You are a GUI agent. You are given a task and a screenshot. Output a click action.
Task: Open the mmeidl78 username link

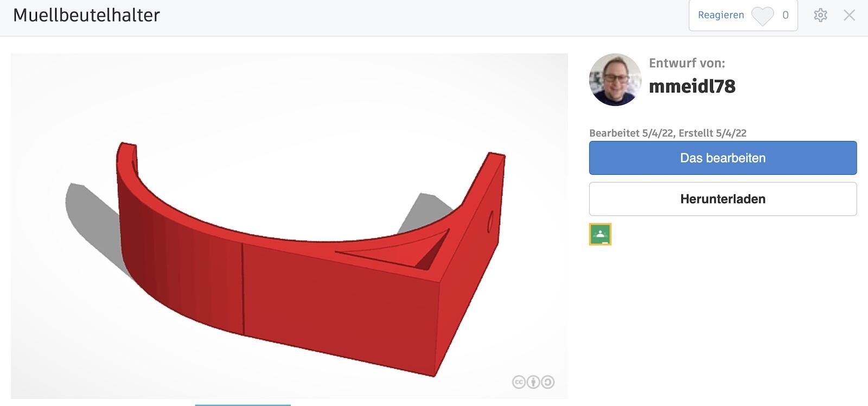pos(692,86)
